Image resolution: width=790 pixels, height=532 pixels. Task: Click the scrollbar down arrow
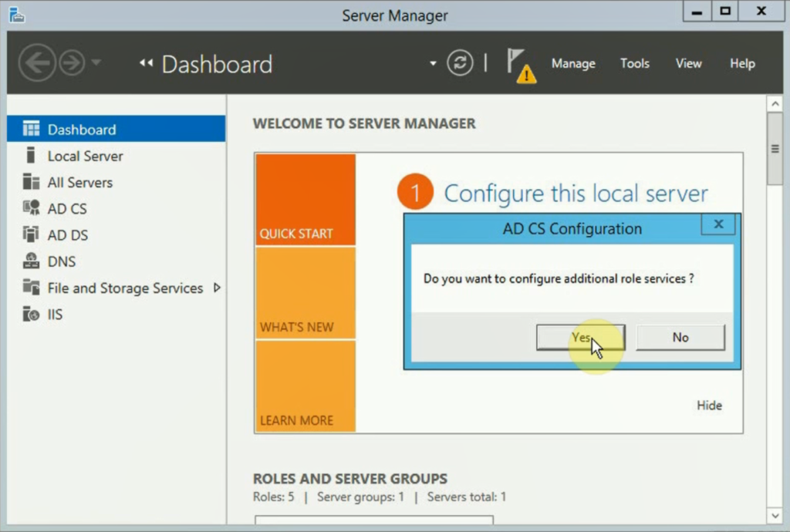[775, 515]
